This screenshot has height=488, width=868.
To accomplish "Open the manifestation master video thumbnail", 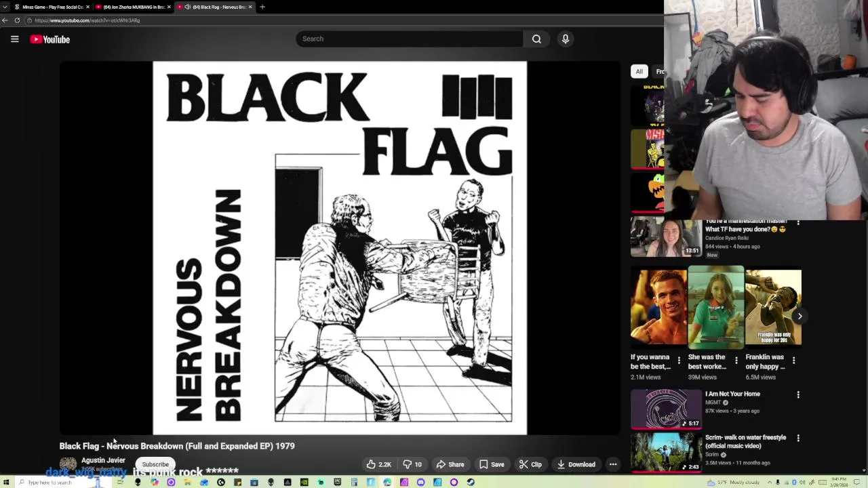I will coord(666,237).
